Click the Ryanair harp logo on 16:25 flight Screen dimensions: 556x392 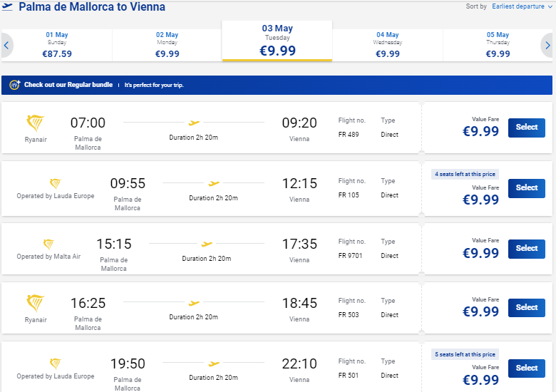(x=36, y=303)
